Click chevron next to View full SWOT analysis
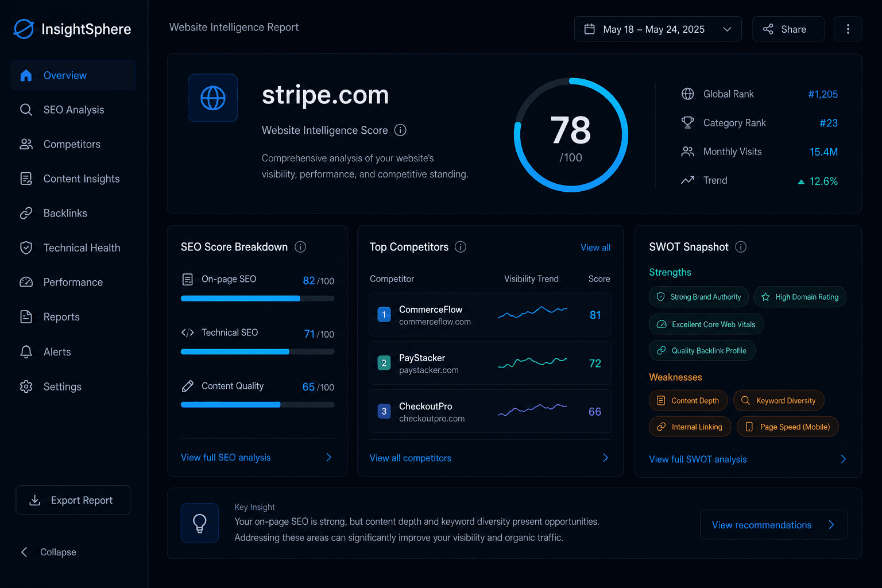 pos(843,459)
